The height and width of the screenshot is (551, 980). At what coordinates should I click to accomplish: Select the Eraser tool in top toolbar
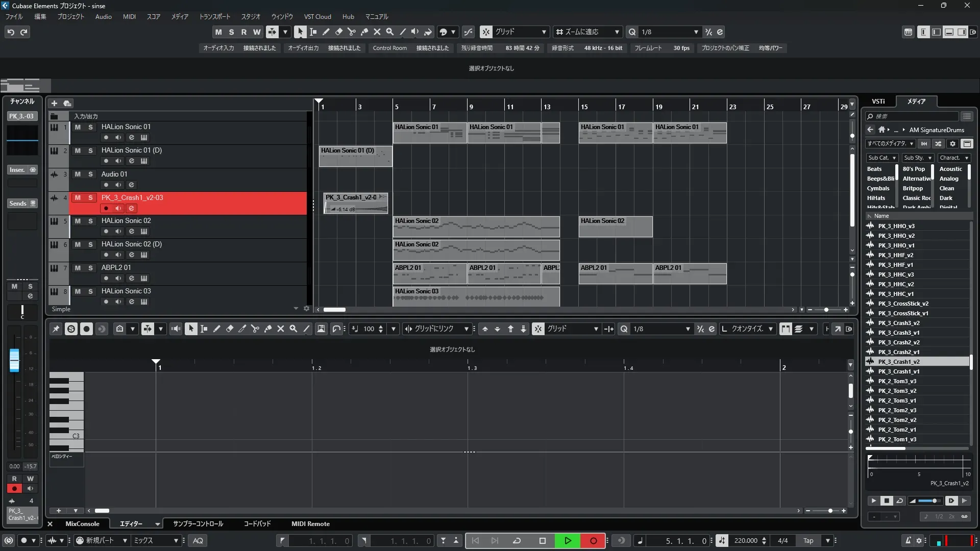[338, 32]
